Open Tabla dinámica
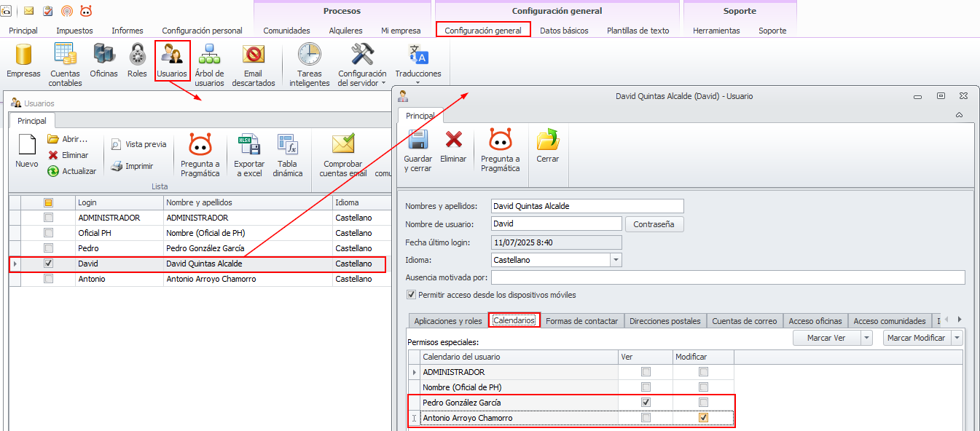 click(288, 155)
